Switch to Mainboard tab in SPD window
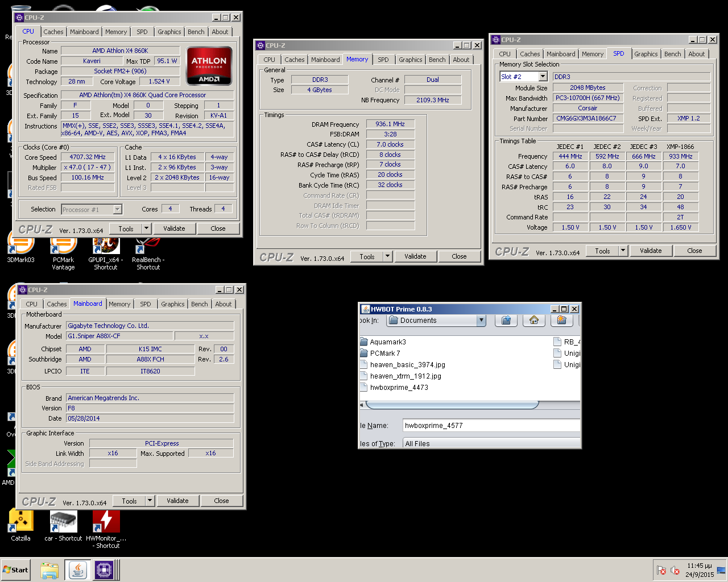This screenshot has width=728, height=582. pyautogui.click(x=561, y=54)
